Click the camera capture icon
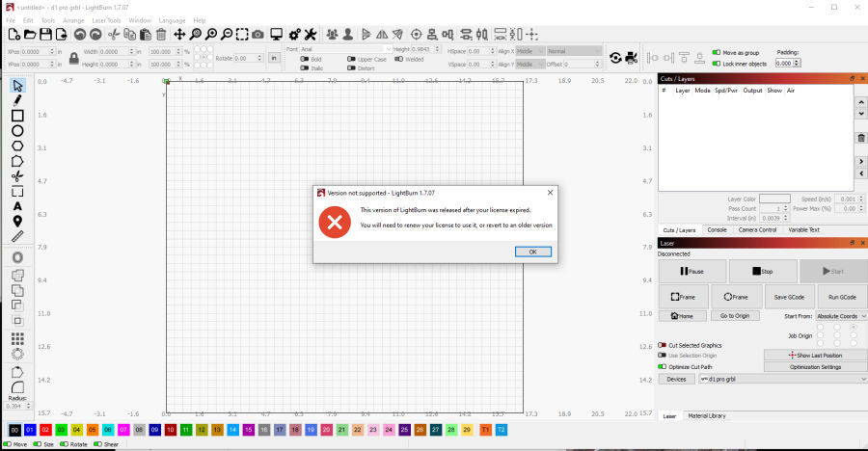The width and height of the screenshot is (868, 451). pos(258,35)
